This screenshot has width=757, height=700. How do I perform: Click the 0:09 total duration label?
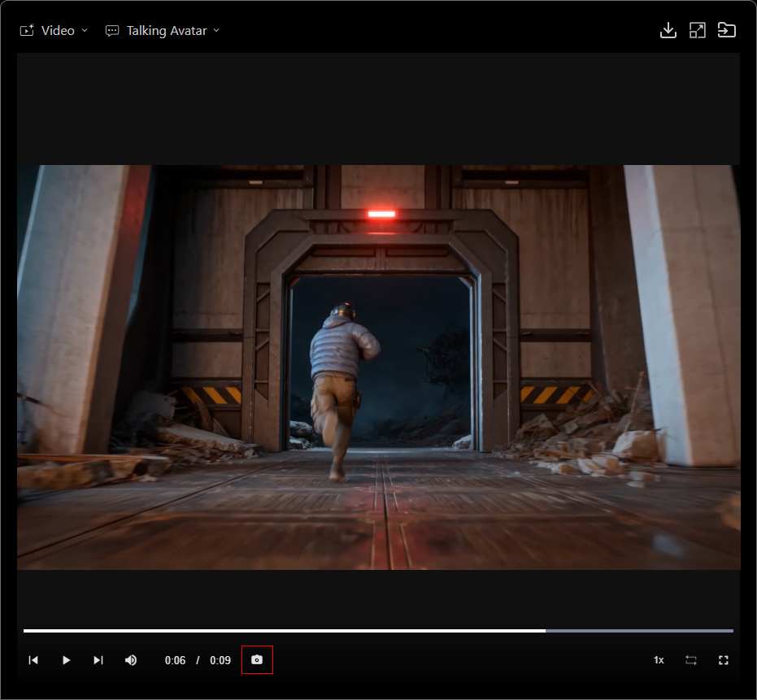220,660
